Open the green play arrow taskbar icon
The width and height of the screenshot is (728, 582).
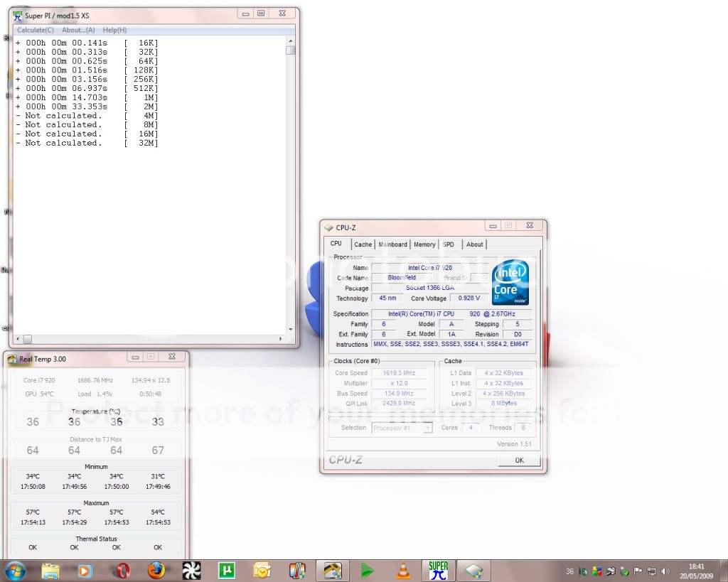368,571
